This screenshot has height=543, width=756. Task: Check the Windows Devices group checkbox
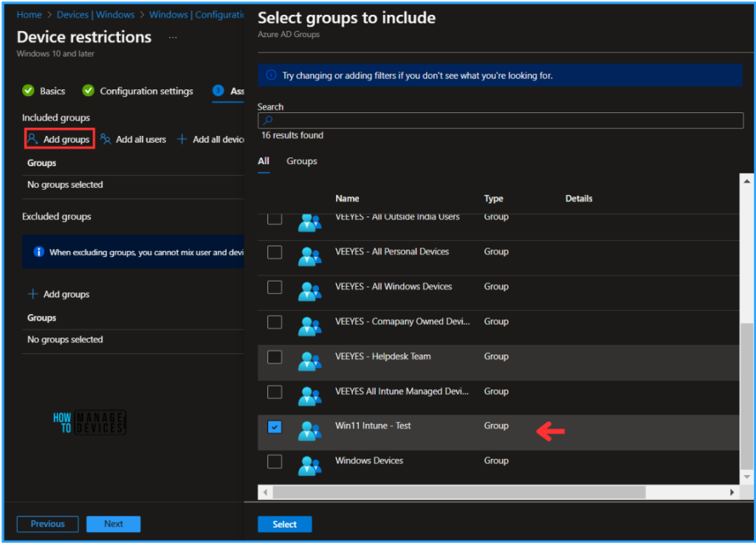tap(275, 462)
